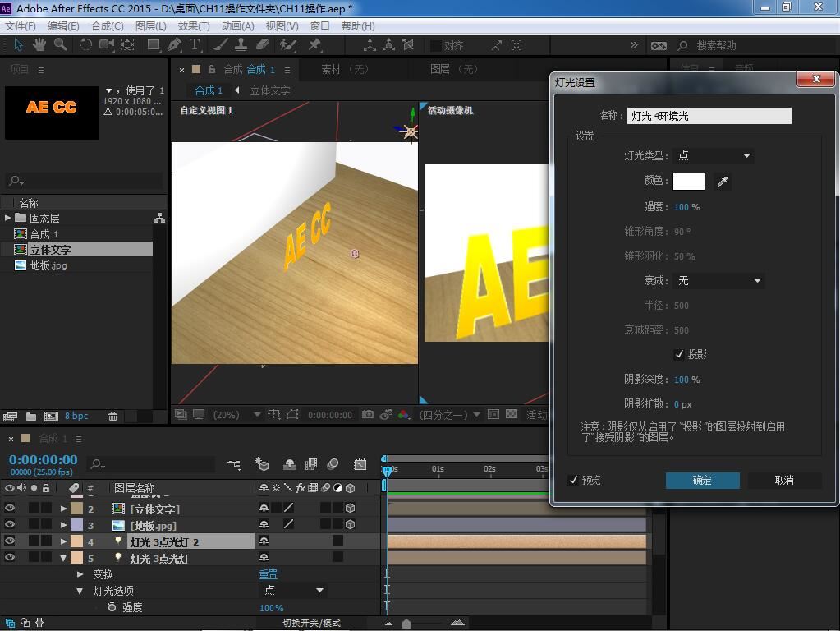Expand layer 4 灯光 3点光灯 2
840x631 pixels.
click(x=63, y=541)
